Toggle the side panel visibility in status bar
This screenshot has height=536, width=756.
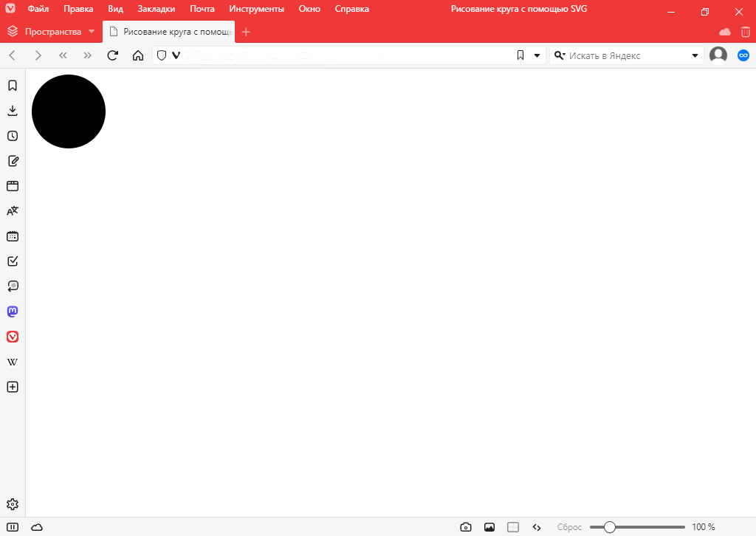(x=13, y=527)
